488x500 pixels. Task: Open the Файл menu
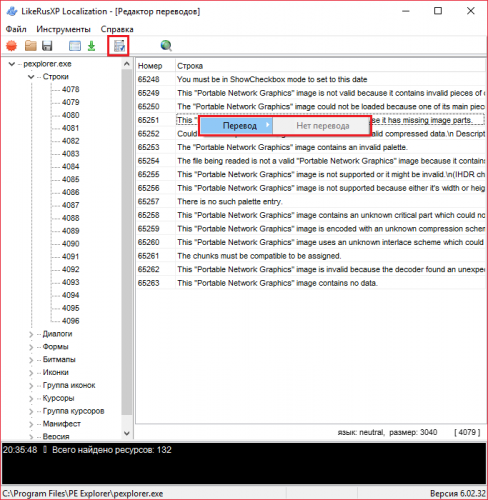16,29
